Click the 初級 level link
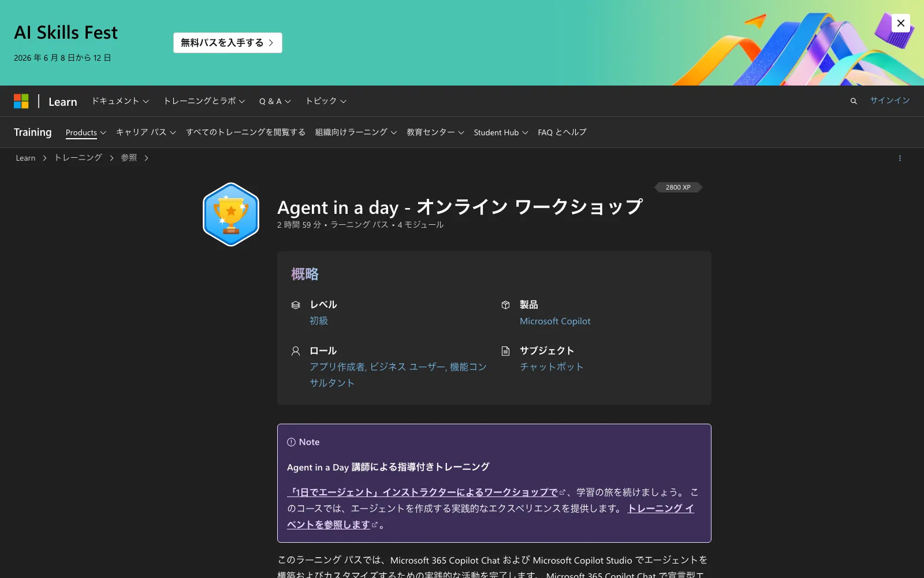The width and height of the screenshot is (924, 578). [x=319, y=321]
